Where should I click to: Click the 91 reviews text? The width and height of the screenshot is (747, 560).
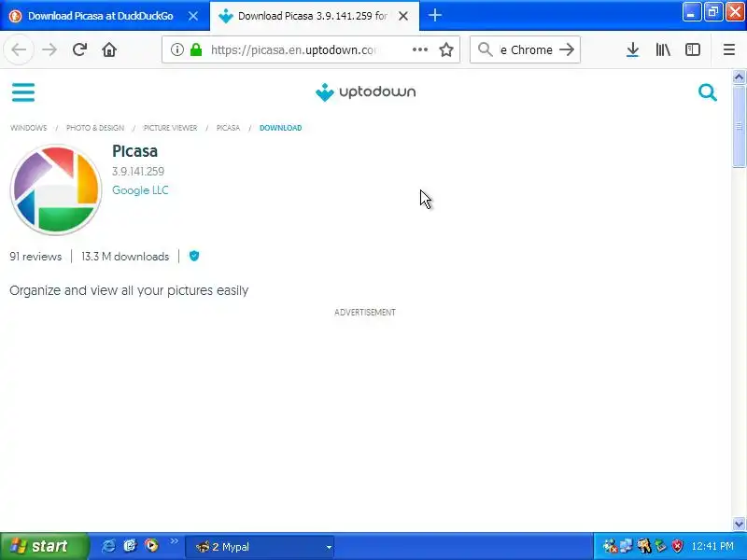point(35,256)
